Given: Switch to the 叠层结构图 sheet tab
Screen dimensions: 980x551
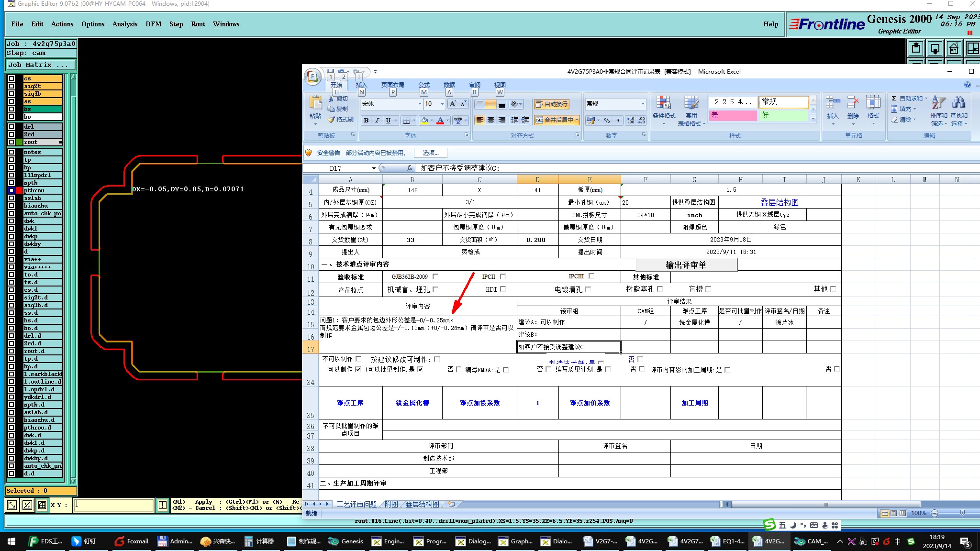Looking at the screenshot, I should click(422, 504).
